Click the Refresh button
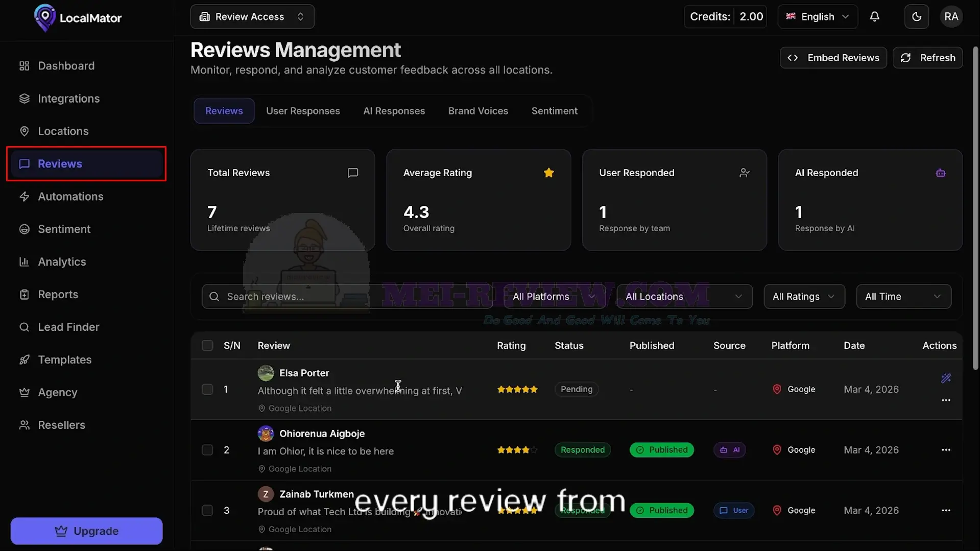Screen dimensions: 980x551 (927, 58)
